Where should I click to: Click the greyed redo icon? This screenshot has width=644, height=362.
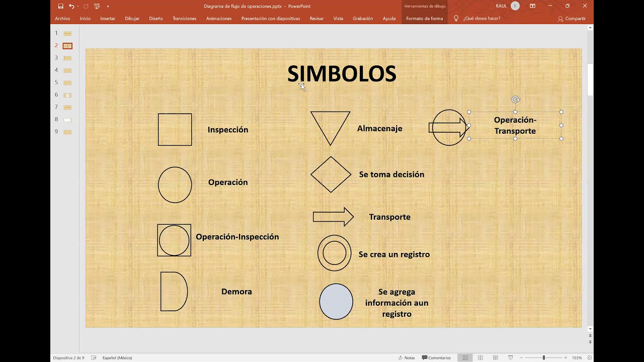pyautogui.click(x=86, y=6)
